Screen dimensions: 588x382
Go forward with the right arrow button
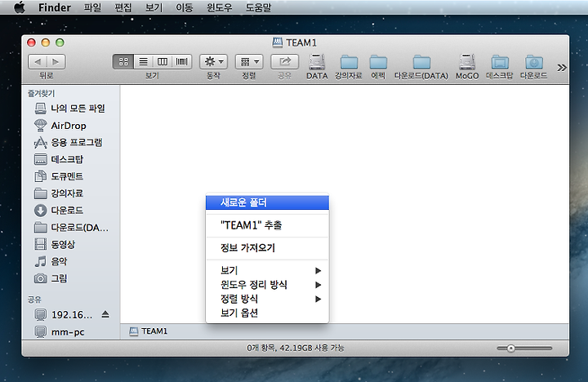coord(56,62)
